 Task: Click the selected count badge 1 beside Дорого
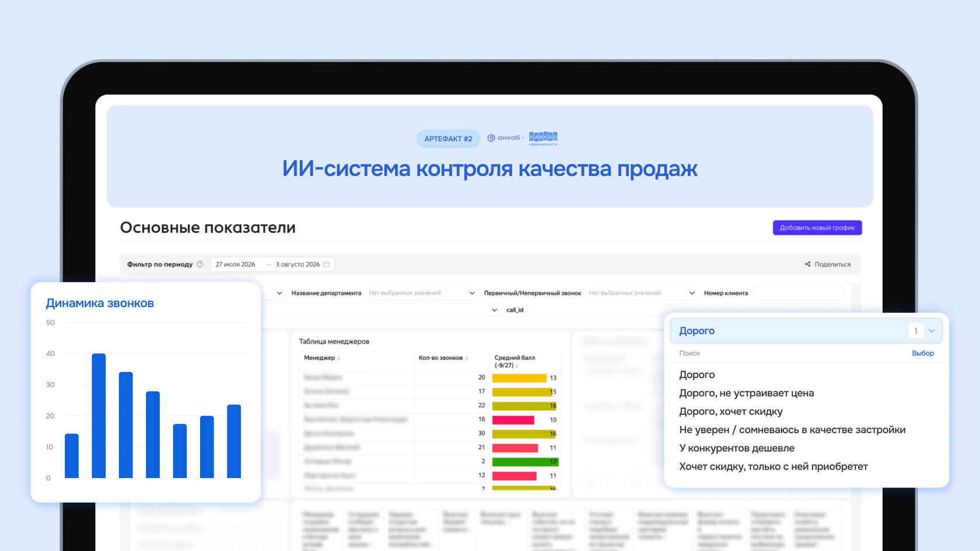tap(916, 331)
